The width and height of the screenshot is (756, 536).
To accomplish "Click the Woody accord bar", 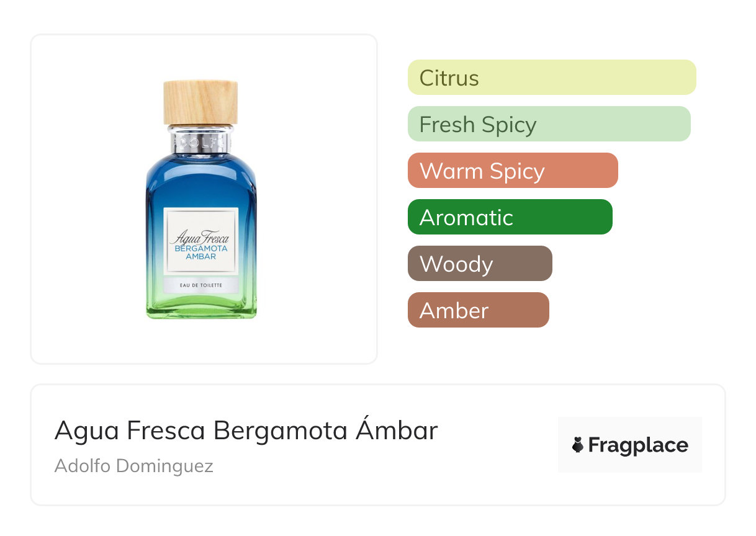I will point(479,264).
